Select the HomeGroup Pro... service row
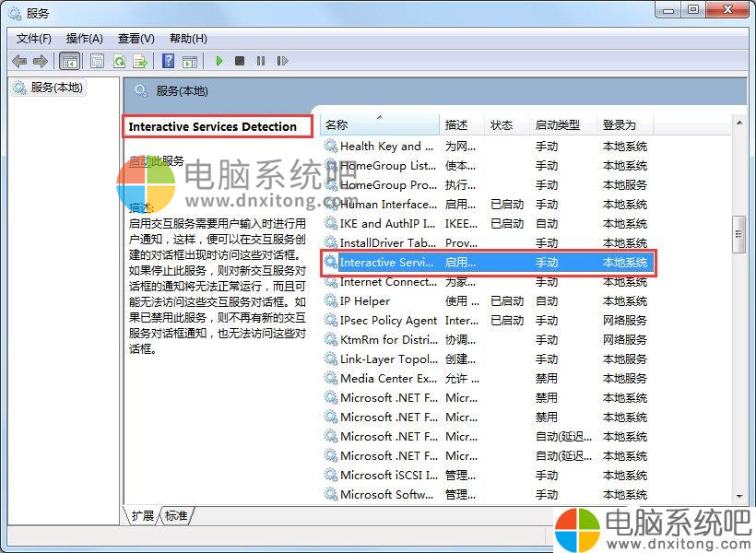The width and height of the screenshot is (756, 553). [x=487, y=184]
